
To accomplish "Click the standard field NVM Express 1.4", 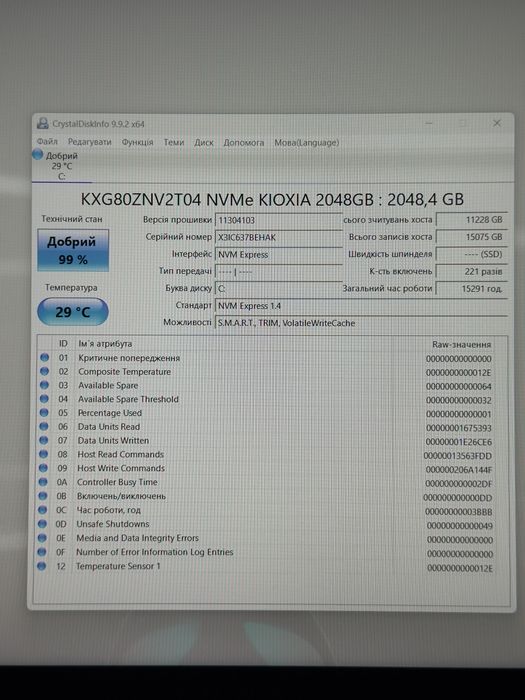I will (x=361, y=306).
